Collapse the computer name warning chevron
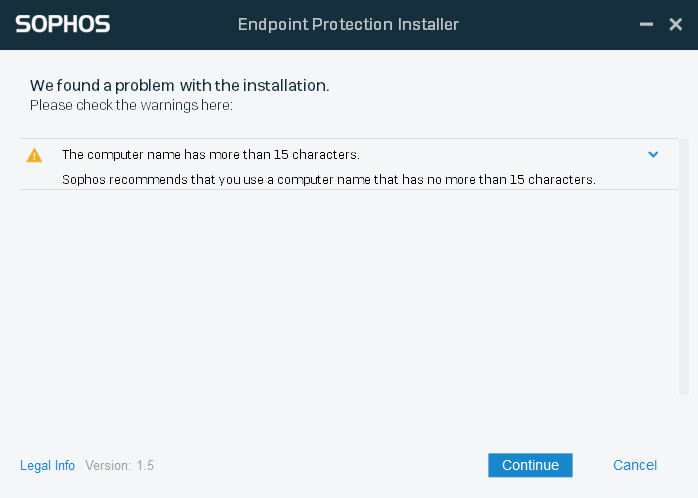This screenshot has width=698, height=498. (653, 154)
